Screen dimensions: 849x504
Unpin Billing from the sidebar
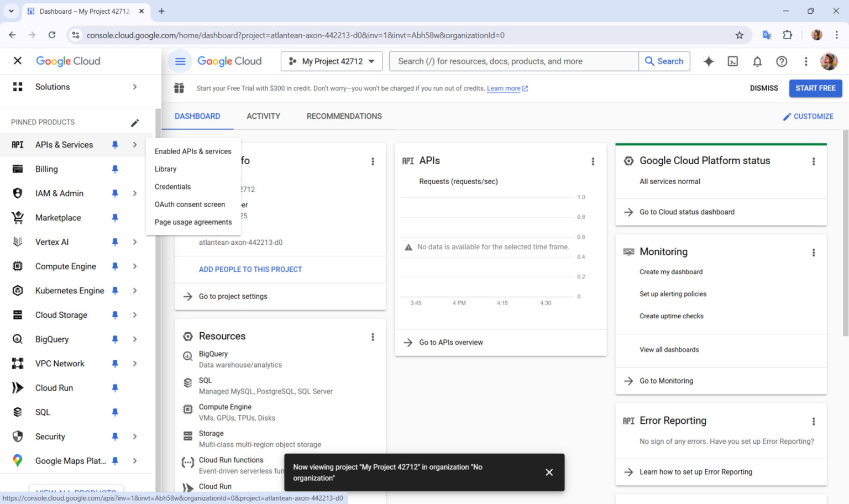tap(114, 169)
